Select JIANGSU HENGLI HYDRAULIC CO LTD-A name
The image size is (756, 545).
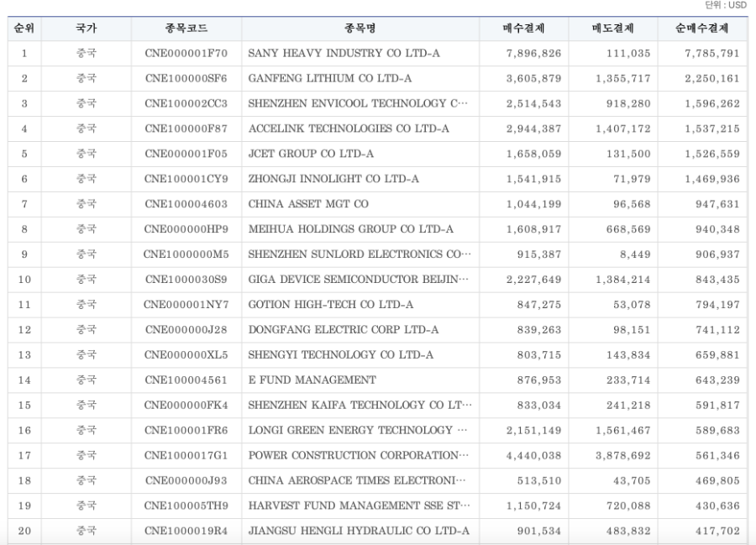[x=359, y=531]
